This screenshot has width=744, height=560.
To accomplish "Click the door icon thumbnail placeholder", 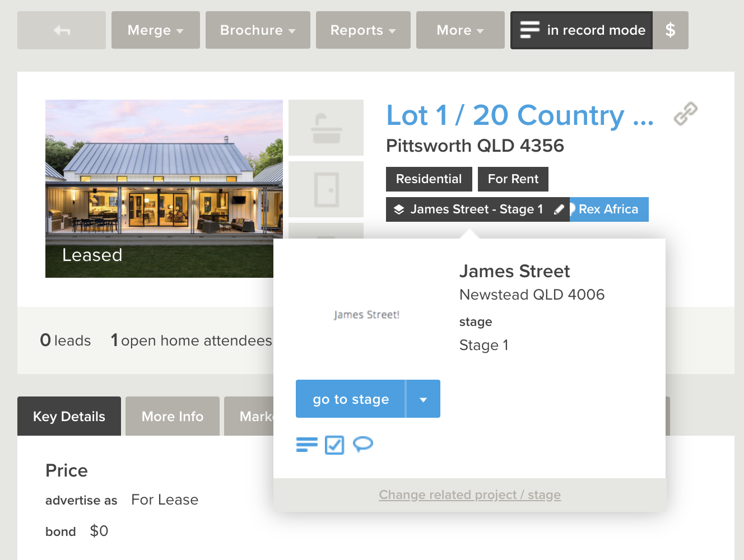I will pos(326,189).
